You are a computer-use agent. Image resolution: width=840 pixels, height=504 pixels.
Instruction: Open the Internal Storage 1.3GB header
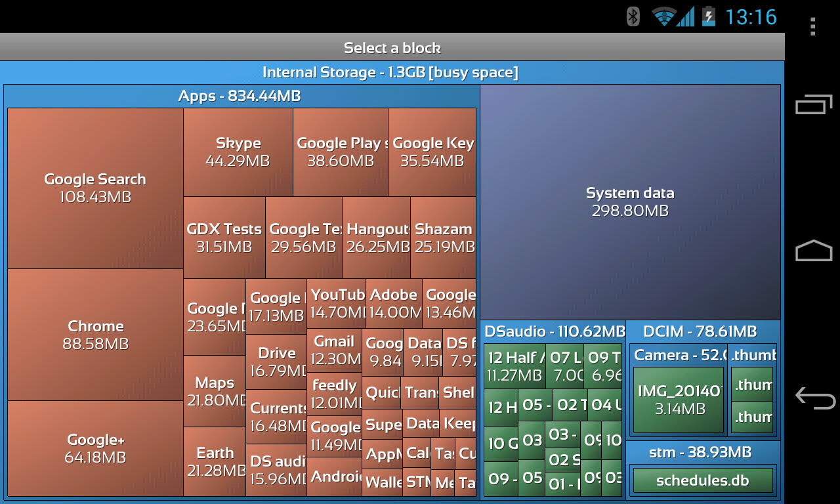pos(390,72)
